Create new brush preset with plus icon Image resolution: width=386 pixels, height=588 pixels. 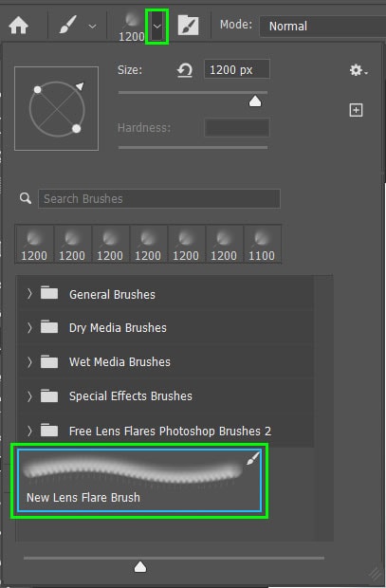coord(356,110)
